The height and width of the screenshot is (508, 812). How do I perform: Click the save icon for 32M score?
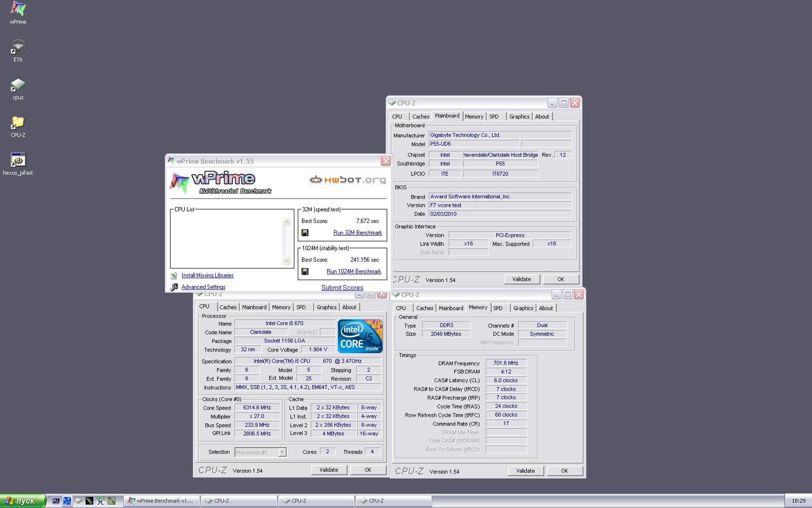(305, 233)
